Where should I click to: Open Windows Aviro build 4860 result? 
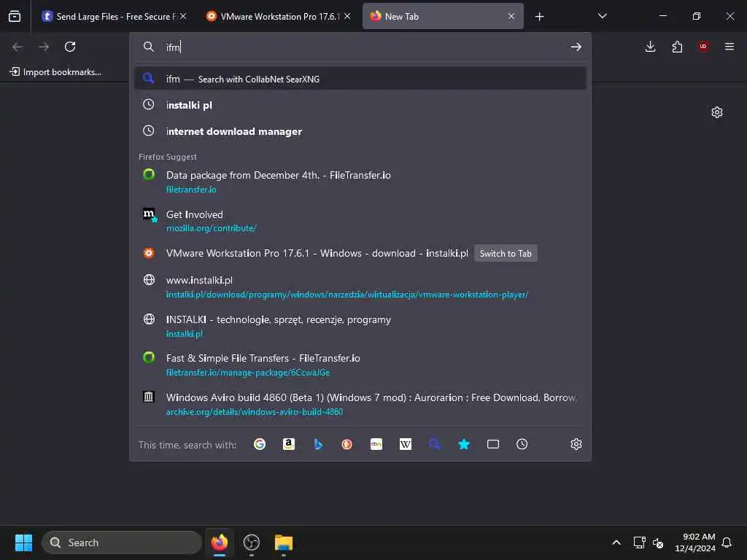(360, 404)
